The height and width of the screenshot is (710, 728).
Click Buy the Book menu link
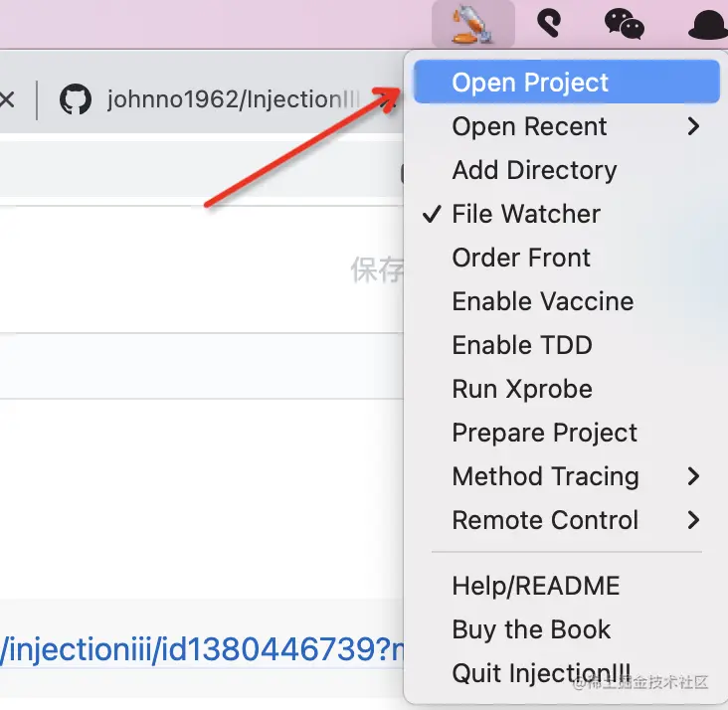[531, 629]
